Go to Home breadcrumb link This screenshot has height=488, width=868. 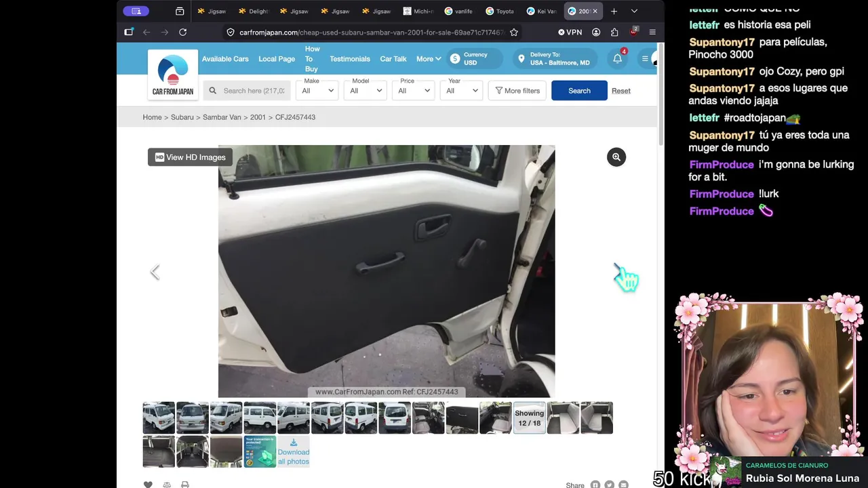pos(152,117)
